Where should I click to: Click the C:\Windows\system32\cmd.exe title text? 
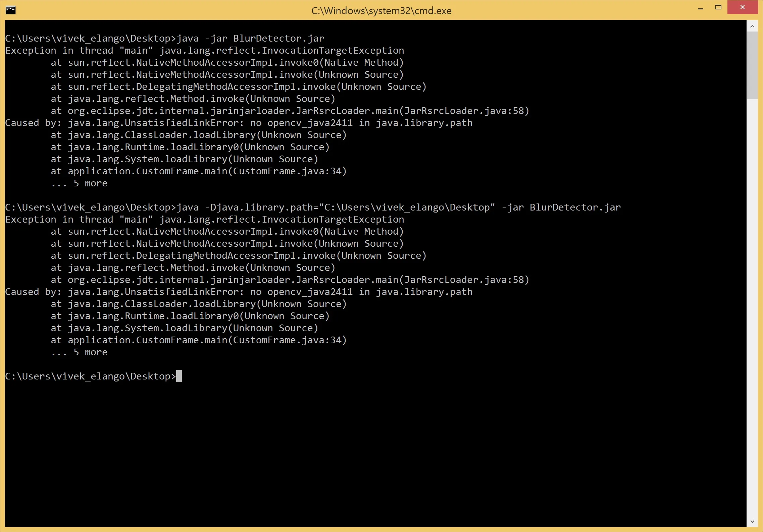pos(381,11)
